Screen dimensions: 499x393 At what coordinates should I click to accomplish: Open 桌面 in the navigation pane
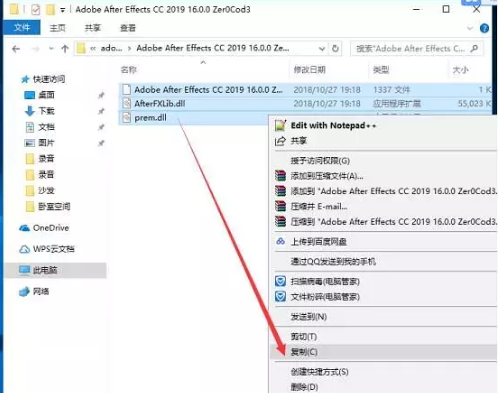tap(46, 95)
